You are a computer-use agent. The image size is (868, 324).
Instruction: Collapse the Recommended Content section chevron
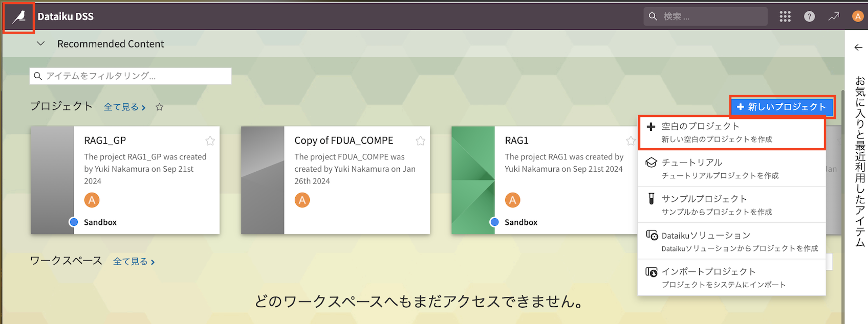[40, 44]
